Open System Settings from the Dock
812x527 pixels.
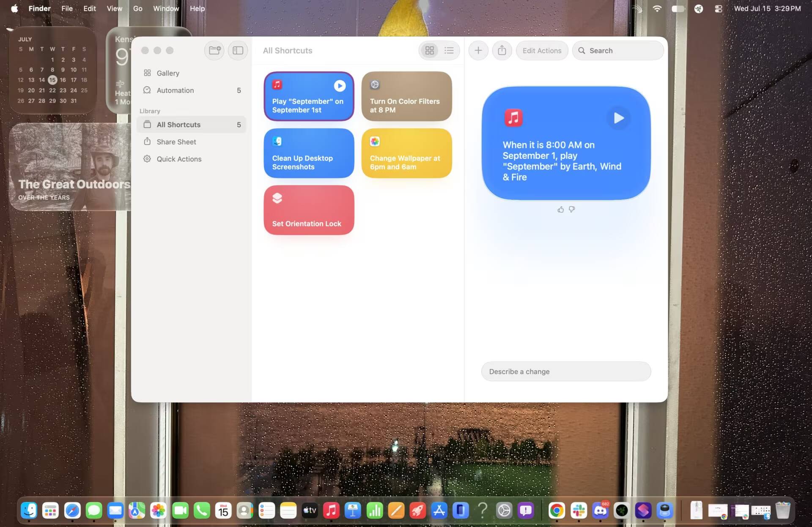pyautogui.click(x=504, y=511)
